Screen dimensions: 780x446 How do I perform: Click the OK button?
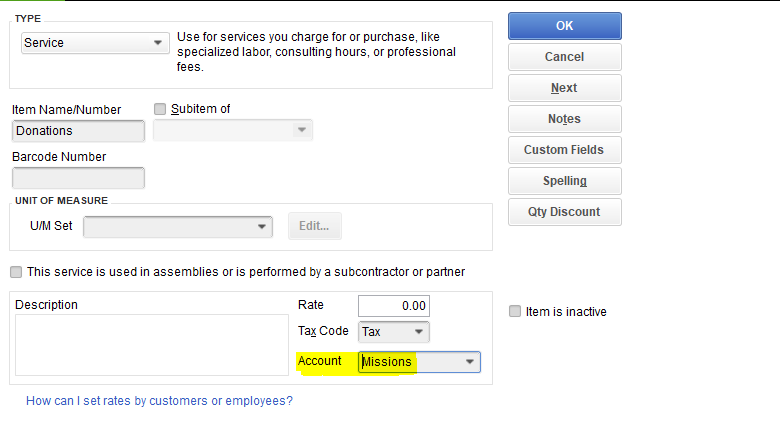(x=564, y=26)
